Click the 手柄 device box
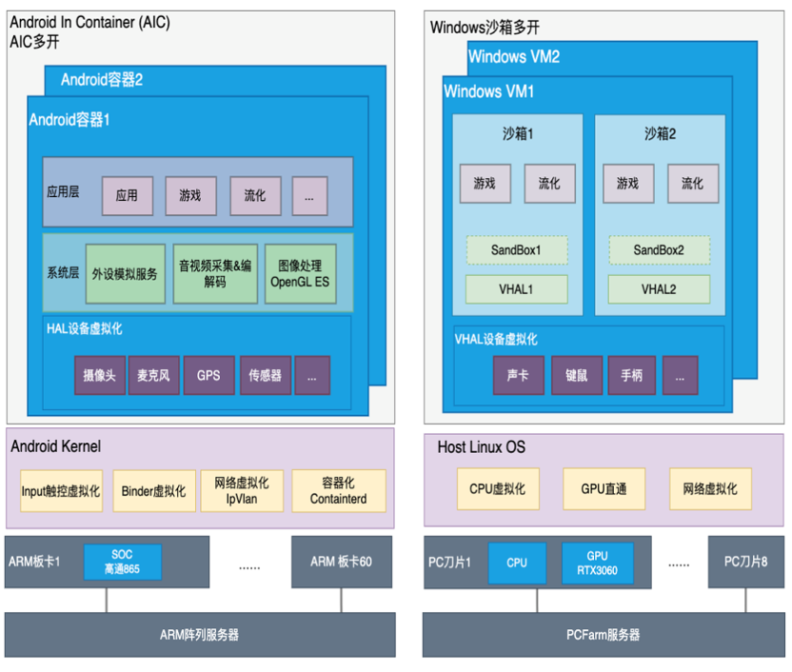792x672 pixels. 631,375
